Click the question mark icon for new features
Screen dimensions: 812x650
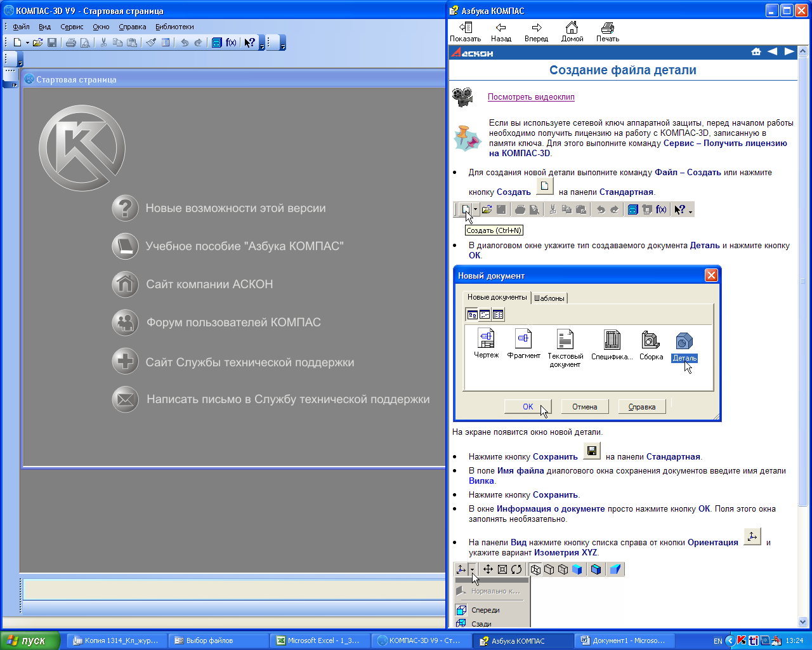tap(125, 208)
